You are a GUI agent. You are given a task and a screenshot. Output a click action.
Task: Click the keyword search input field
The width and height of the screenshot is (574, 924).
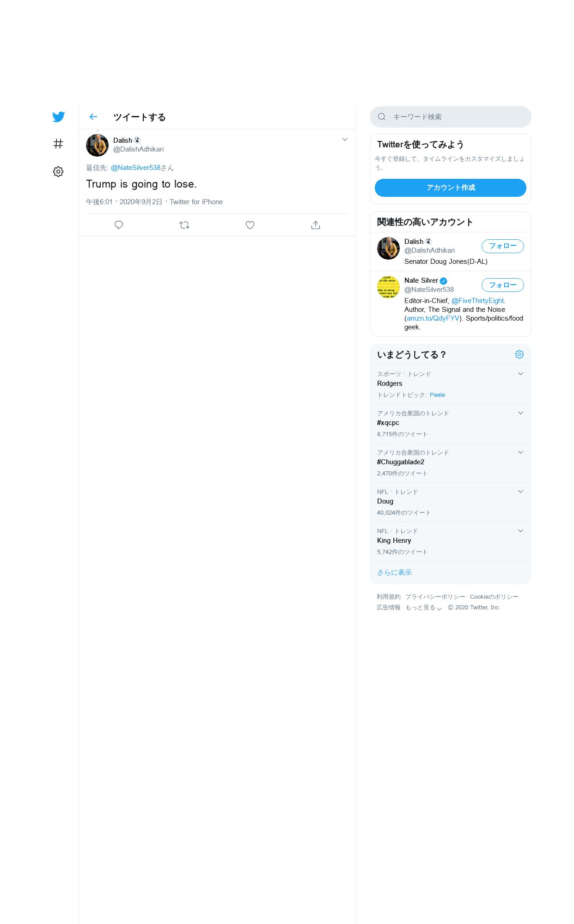pyautogui.click(x=458, y=117)
